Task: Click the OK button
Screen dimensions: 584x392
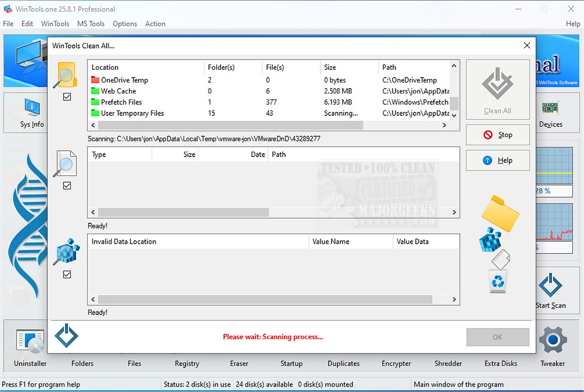Action: click(x=498, y=337)
